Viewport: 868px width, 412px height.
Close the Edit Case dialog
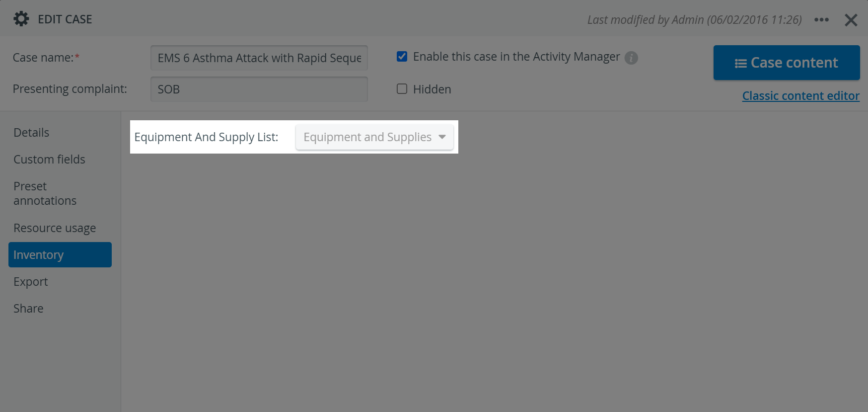851,20
